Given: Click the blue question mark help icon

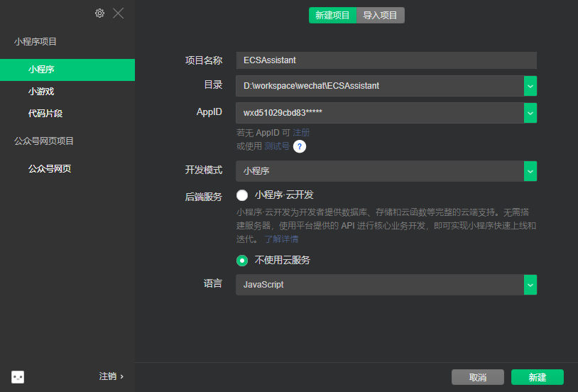Looking at the screenshot, I should 300,146.
